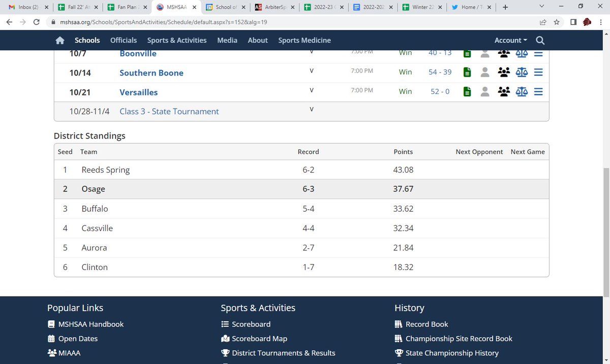Click the page vertical scrollbar thumb
The width and height of the screenshot is (610, 364).
[x=605, y=233]
